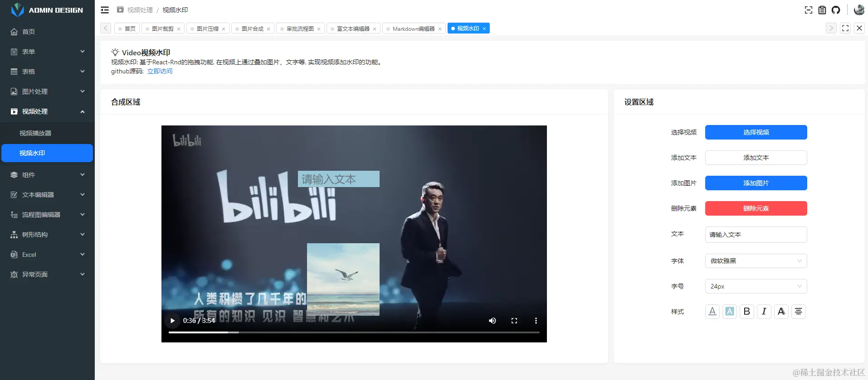Viewport: 868px width, 380px height.
Task: Expand the 组件 sidebar menu
Action: click(47, 175)
